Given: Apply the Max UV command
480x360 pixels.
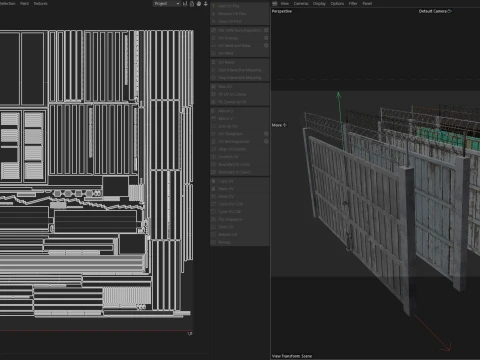Looking at the screenshot, I should (x=240, y=87).
